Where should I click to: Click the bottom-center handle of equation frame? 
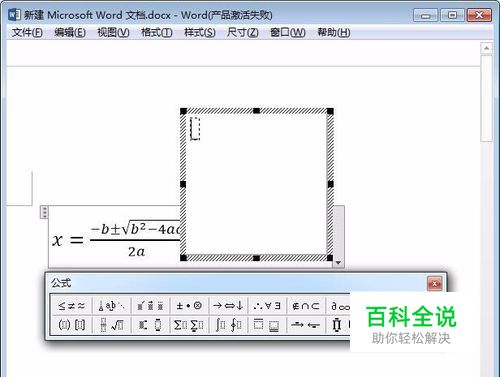tap(256, 258)
